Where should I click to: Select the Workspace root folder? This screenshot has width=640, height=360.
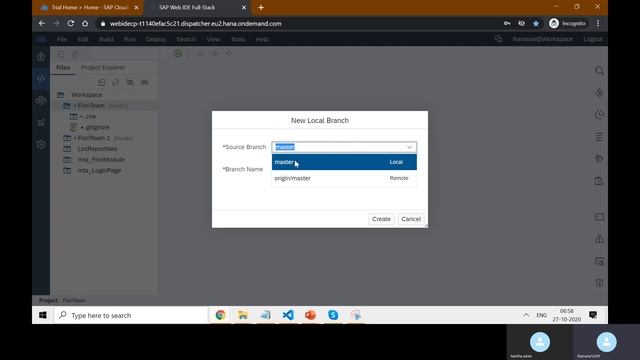point(87,95)
